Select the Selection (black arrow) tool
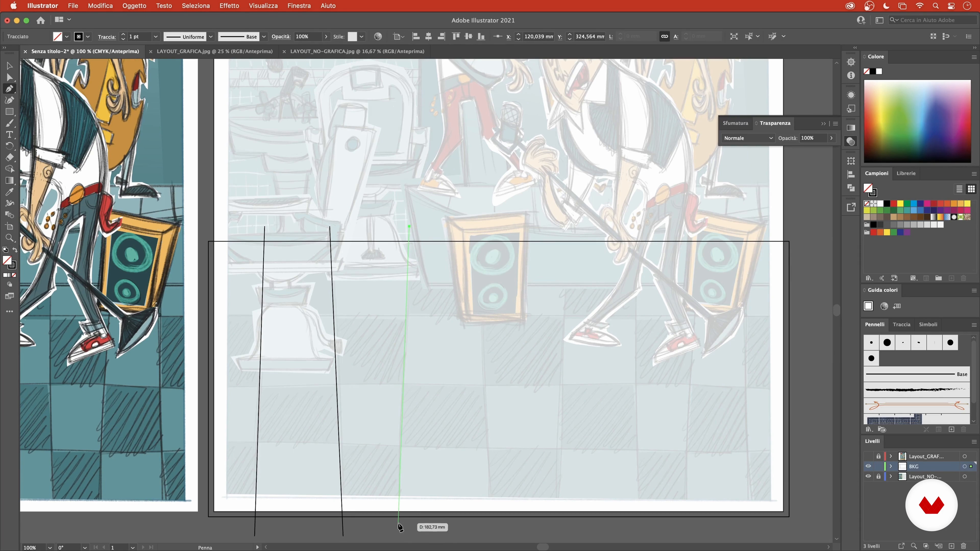980x551 pixels. click(9, 66)
